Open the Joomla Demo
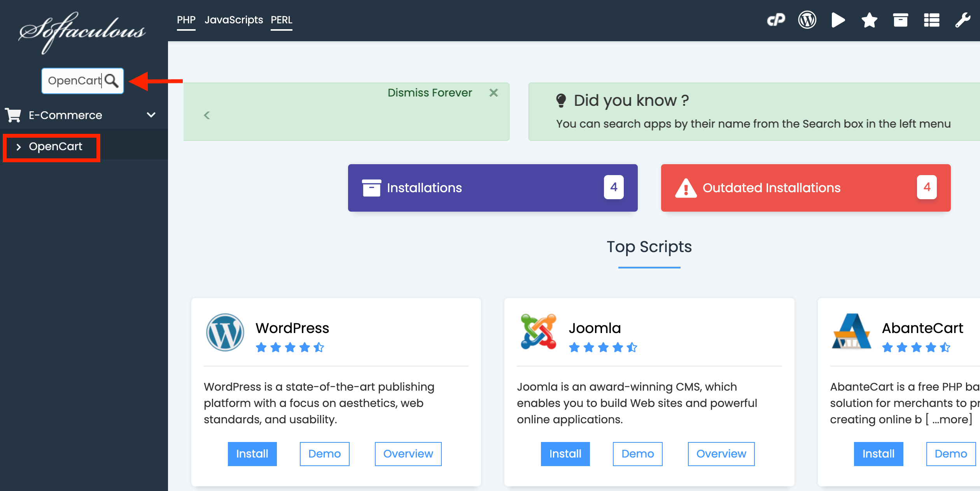The image size is (980, 491). pyautogui.click(x=637, y=454)
